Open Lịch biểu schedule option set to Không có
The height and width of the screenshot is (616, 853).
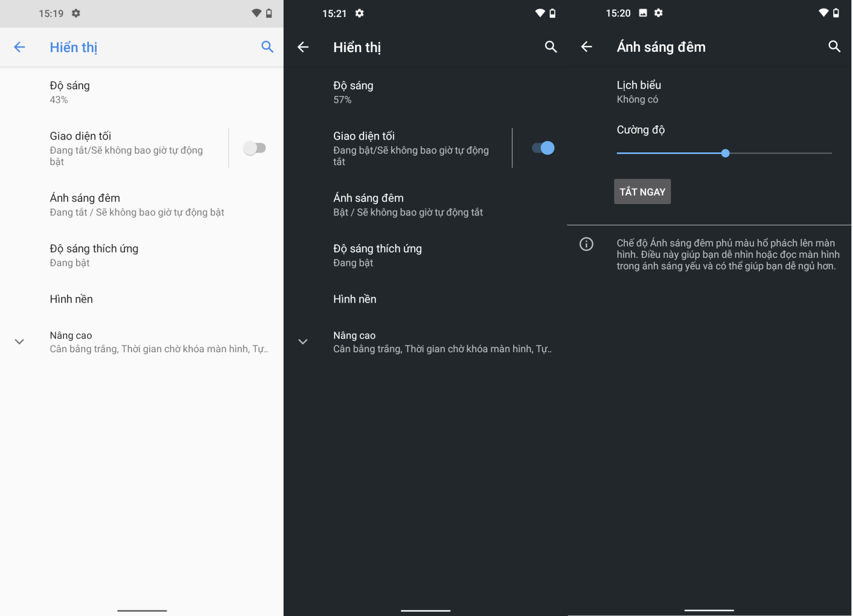[x=709, y=92]
